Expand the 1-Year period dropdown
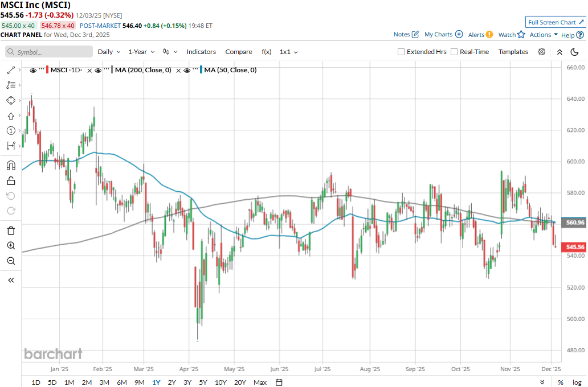Screen dimensions: 588x387 141,52
